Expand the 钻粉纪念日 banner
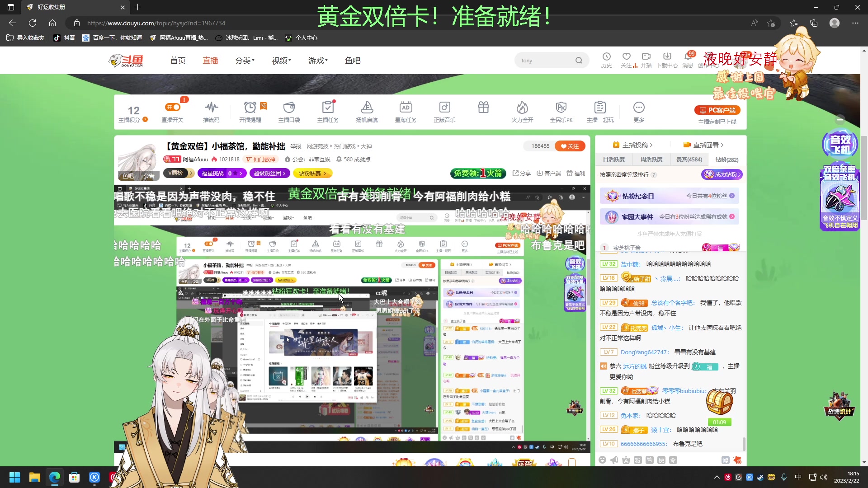 670,196
